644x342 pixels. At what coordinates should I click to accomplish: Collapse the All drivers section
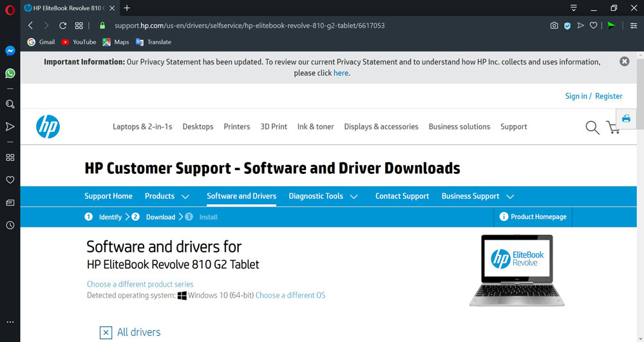click(106, 332)
